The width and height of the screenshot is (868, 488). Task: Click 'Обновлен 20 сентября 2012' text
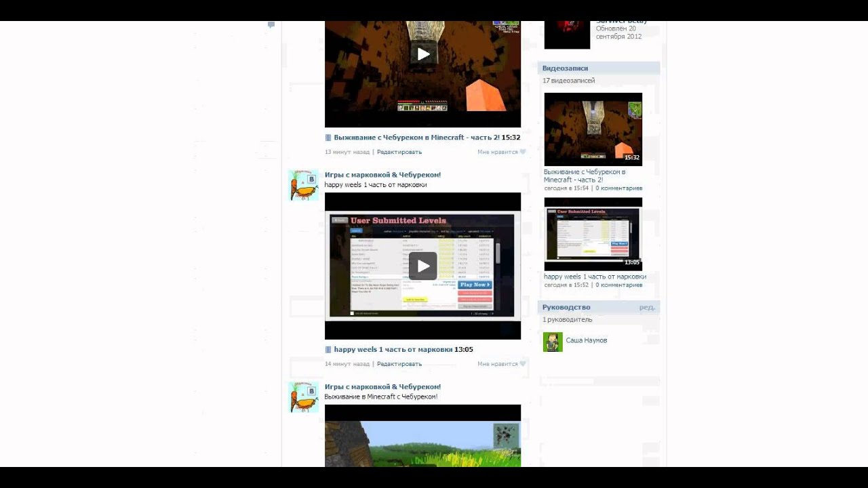click(x=618, y=33)
